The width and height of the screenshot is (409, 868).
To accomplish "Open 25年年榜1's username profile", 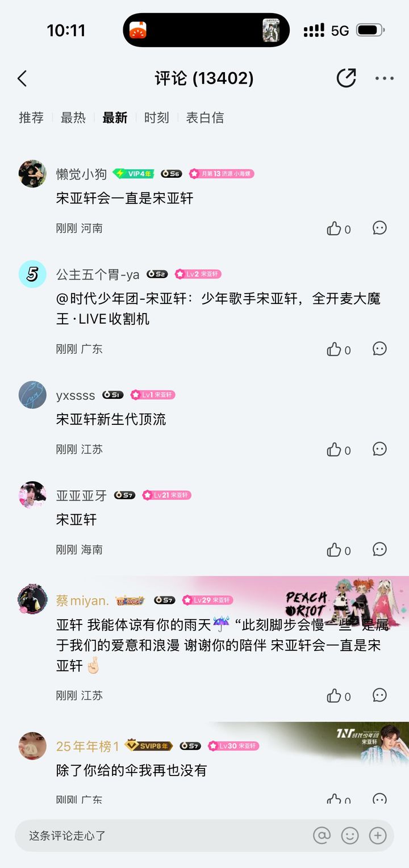I will (87, 746).
